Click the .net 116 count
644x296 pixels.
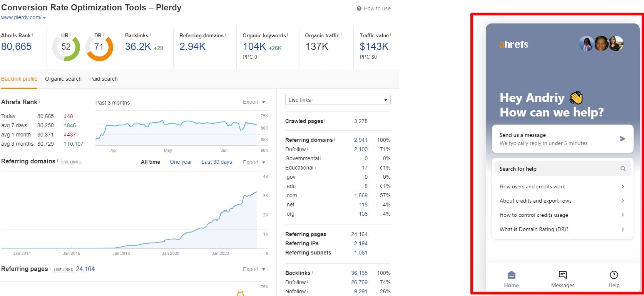click(x=363, y=205)
